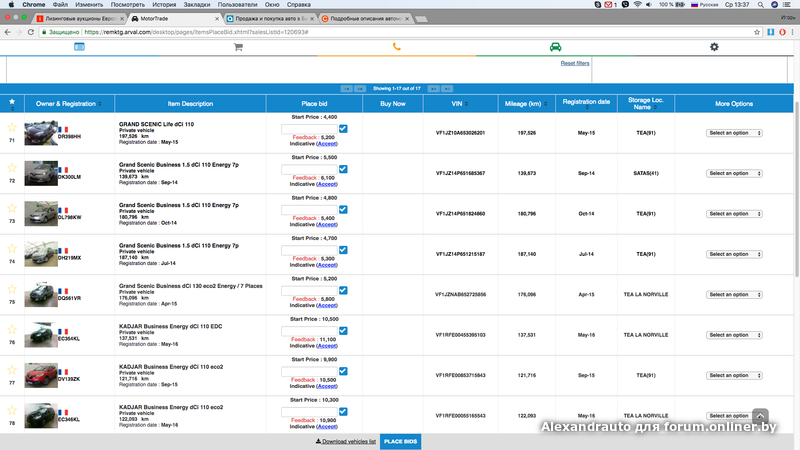
Task: Uncheck bid checkbox for DQ561VR
Action: [x=343, y=290]
